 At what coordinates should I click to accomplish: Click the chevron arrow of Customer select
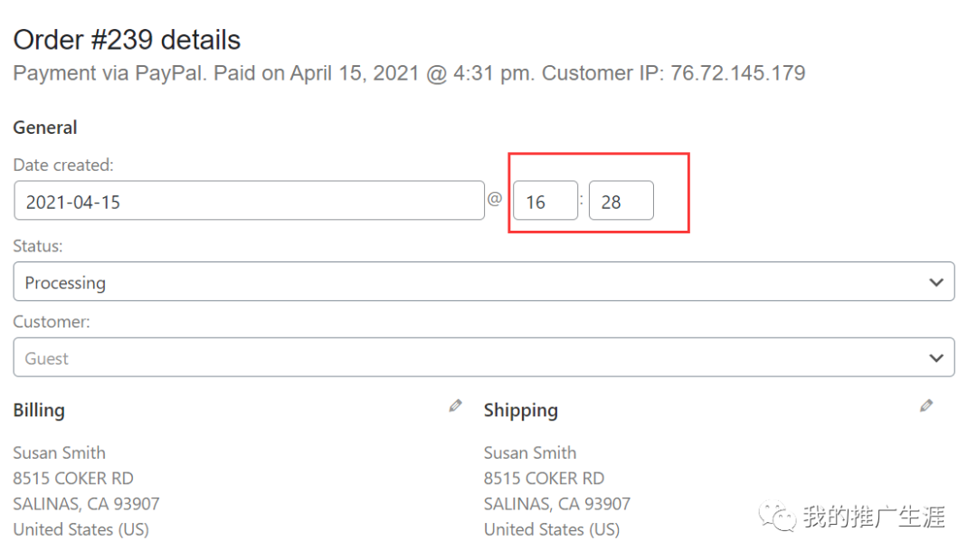tap(936, 358)
